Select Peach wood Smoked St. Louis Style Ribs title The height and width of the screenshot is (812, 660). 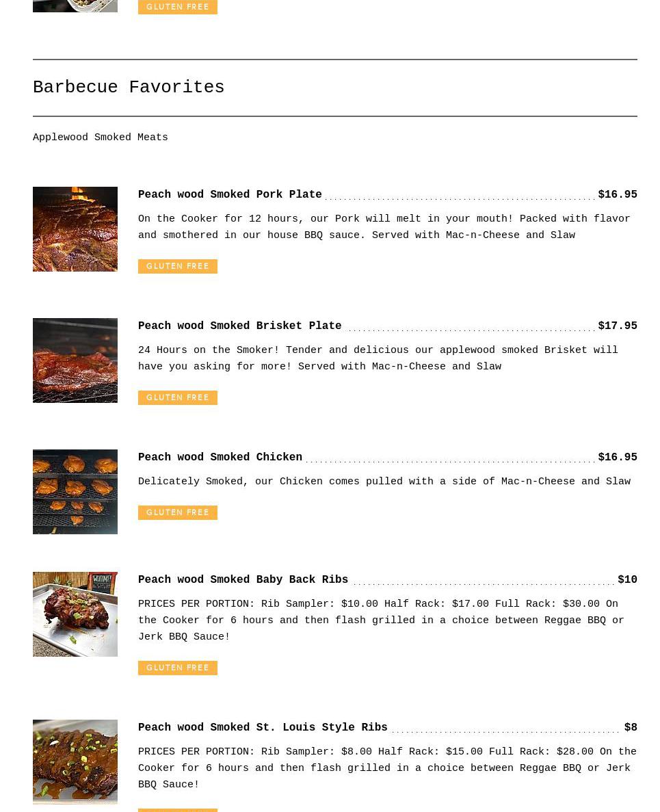(263, 727)
